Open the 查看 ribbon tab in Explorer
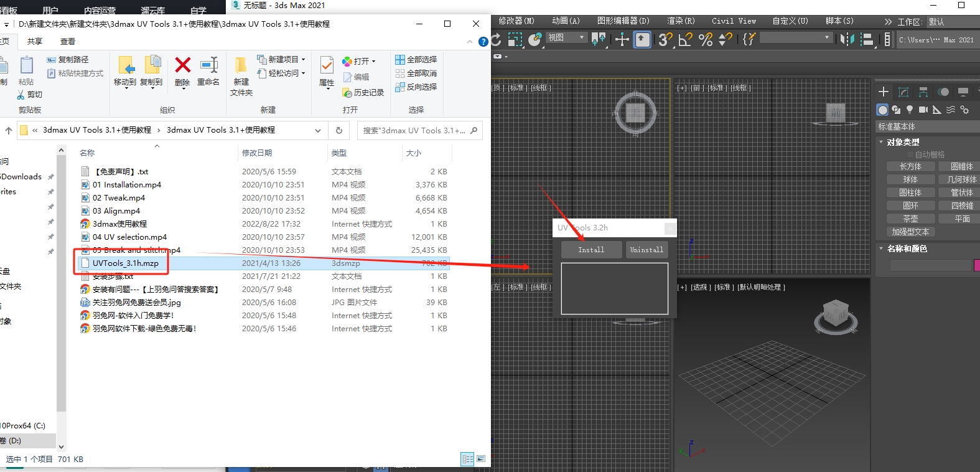Screen dimensions: 980x472 68,42
